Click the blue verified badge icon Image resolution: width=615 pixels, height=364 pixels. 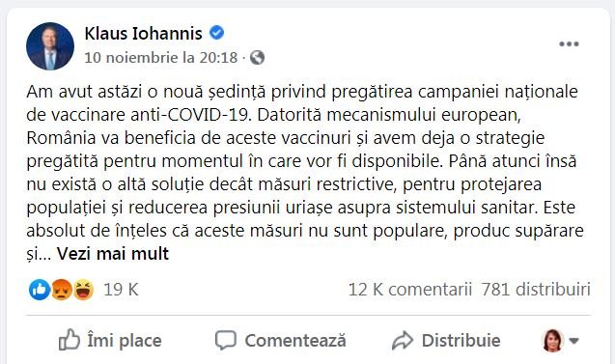[217, 33]
